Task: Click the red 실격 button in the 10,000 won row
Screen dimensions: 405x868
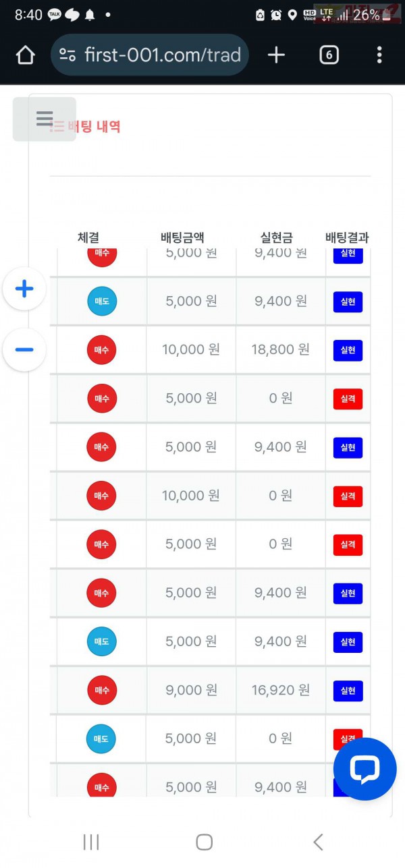Action: tap(347, 496)
